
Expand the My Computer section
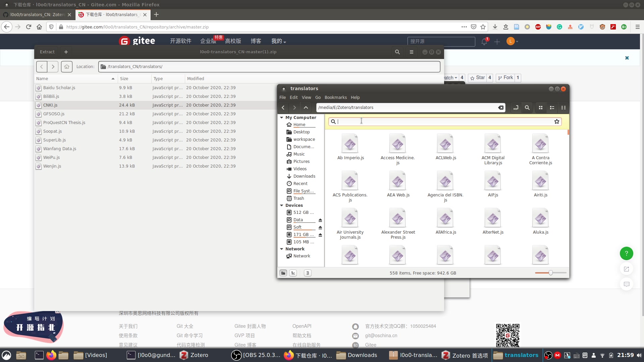[x=281, y=117]
